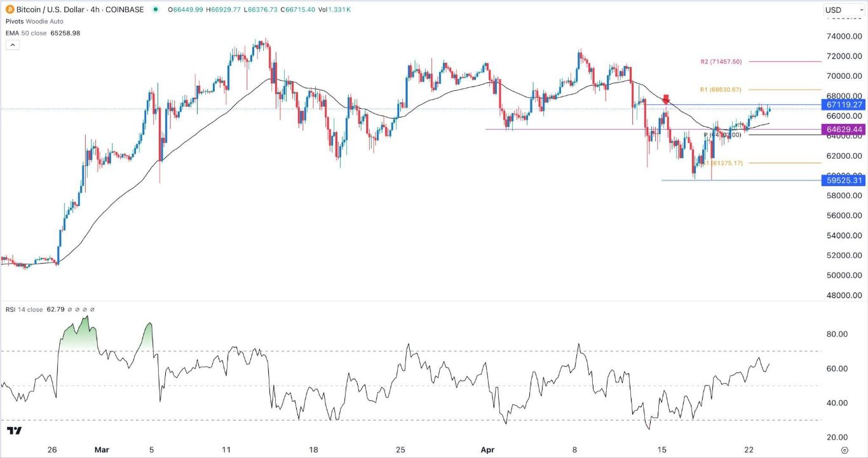The height and width of the screenshot is (458, 868).
Task: Click the S1 (61275.17) pivot label
Action: pos(723,163)
